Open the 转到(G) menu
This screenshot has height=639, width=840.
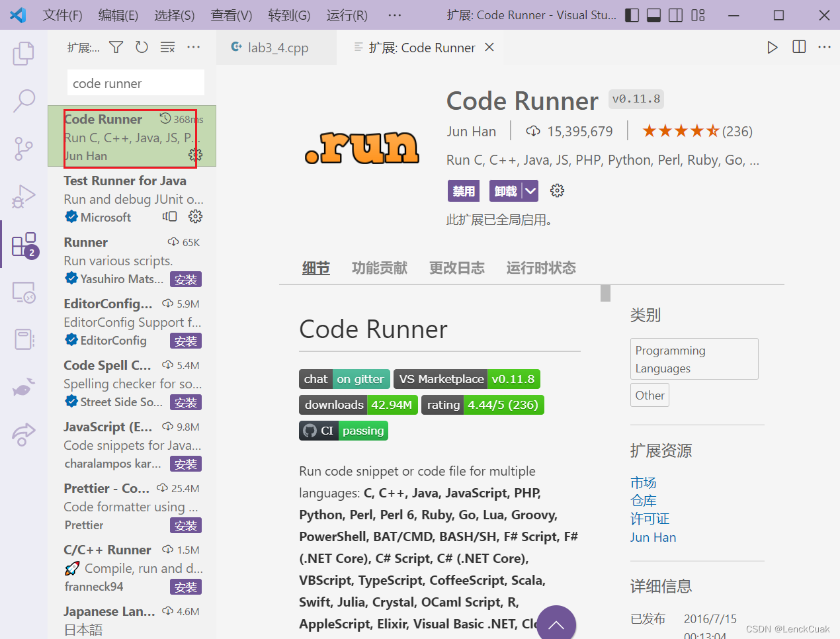coord(289,15)
